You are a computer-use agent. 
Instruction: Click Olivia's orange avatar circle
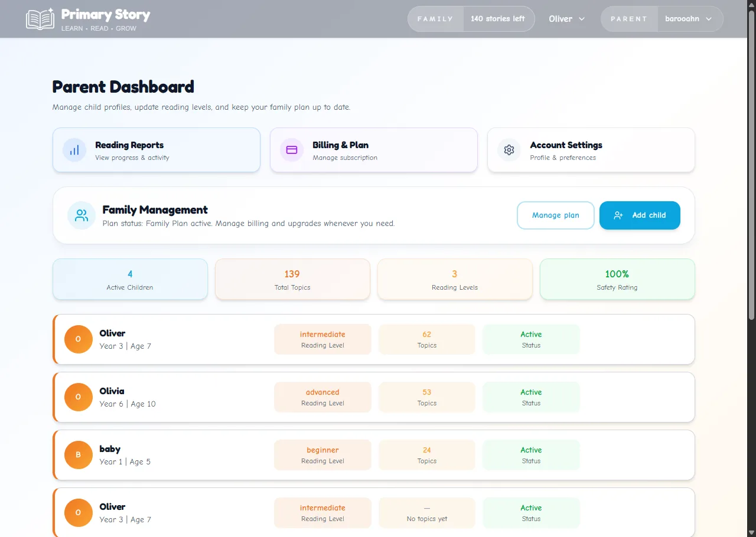(x=79, y=397)
